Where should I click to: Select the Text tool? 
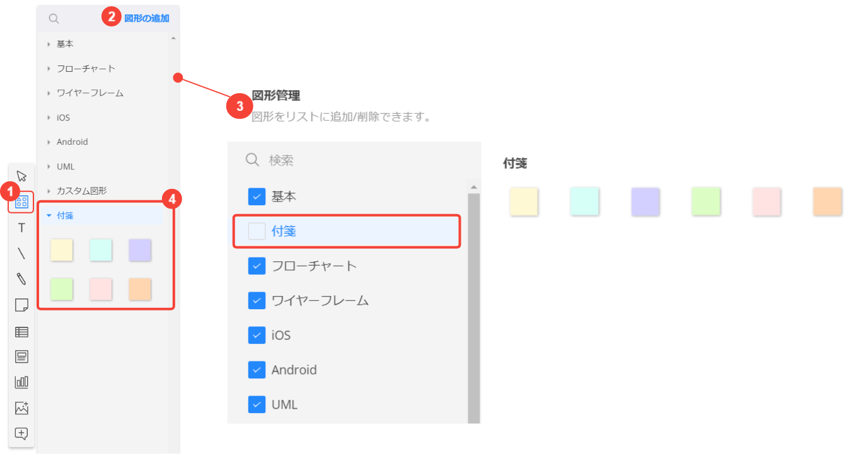[21, 228]
